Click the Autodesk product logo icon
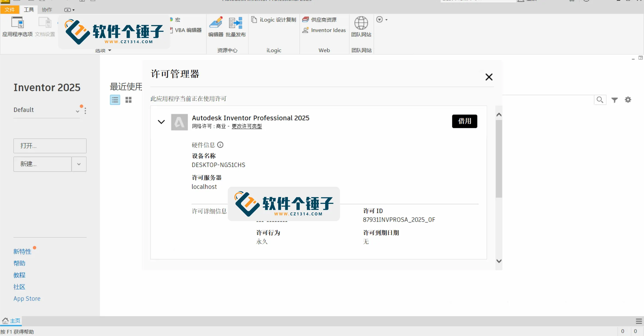 [179, 122]
